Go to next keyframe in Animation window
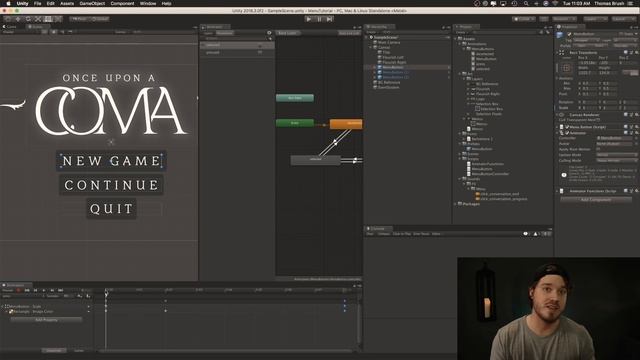Viewport: 640px width, 360px height. click(52, 290)
